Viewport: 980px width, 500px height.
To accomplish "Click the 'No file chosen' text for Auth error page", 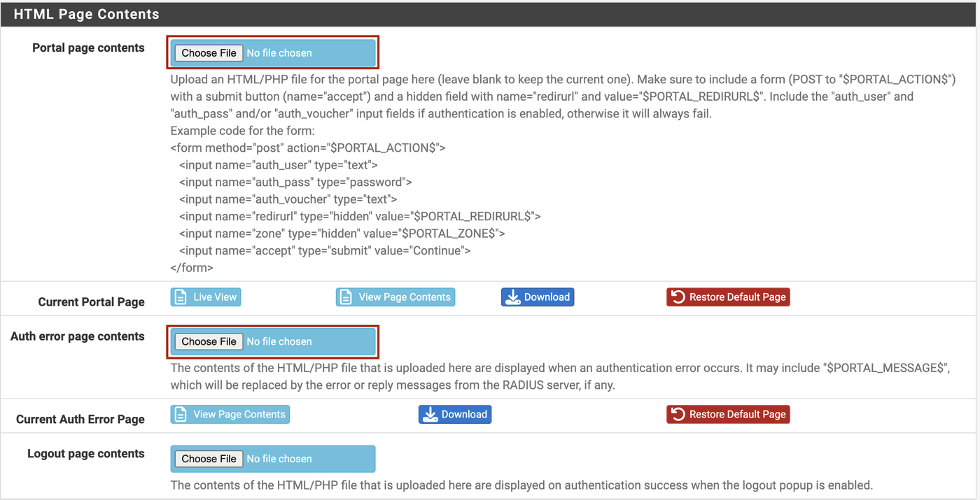I will click(279, 342).
